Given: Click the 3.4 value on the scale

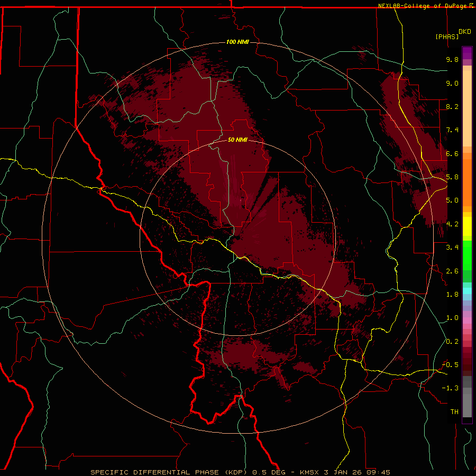Looking at the screenshot, I should (x=452, y=248).
